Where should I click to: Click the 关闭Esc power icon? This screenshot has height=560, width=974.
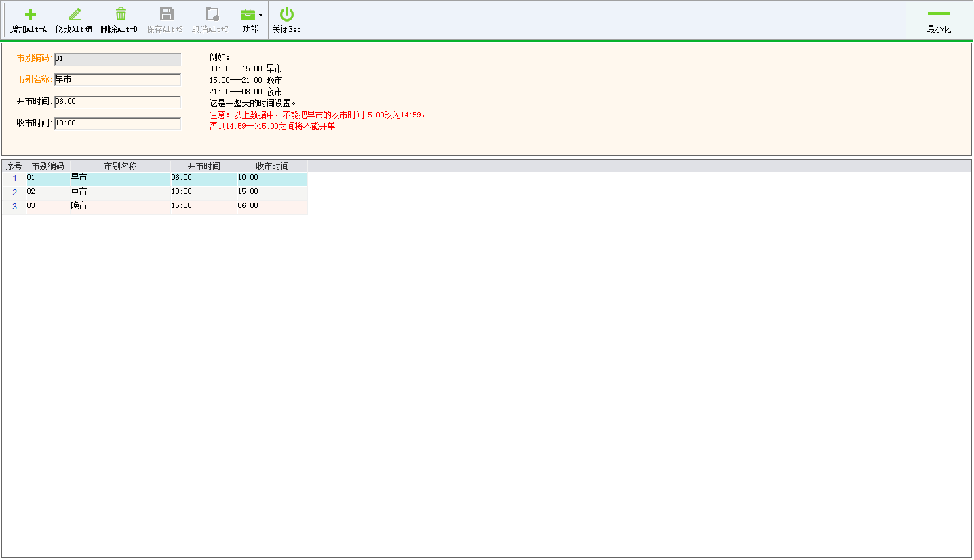tap(287, 14)
